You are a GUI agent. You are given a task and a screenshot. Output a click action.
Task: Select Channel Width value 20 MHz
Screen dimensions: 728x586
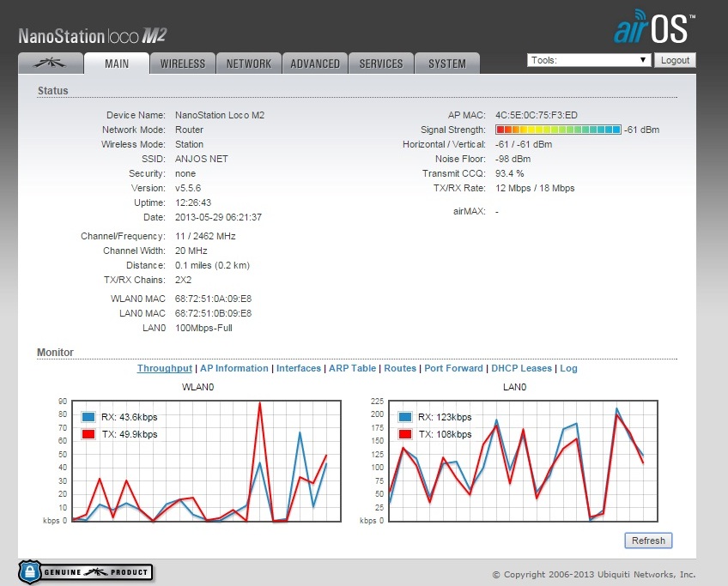tap(191, 251)
